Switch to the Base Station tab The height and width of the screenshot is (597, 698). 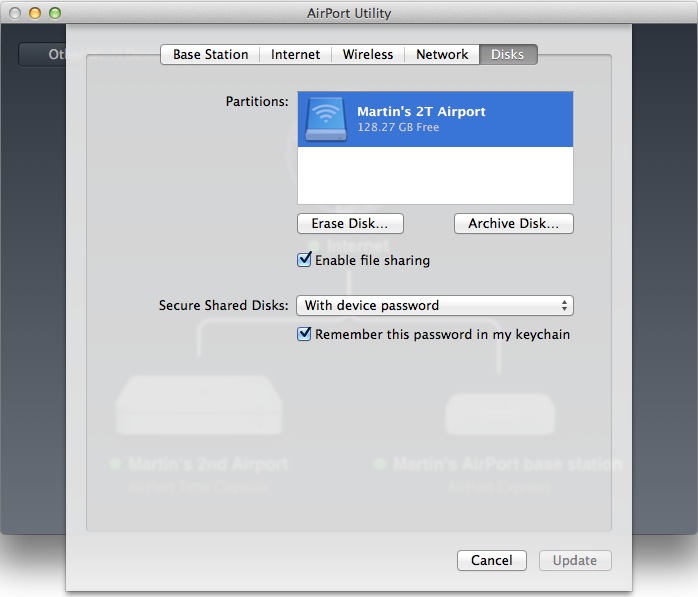coord(210,54)
